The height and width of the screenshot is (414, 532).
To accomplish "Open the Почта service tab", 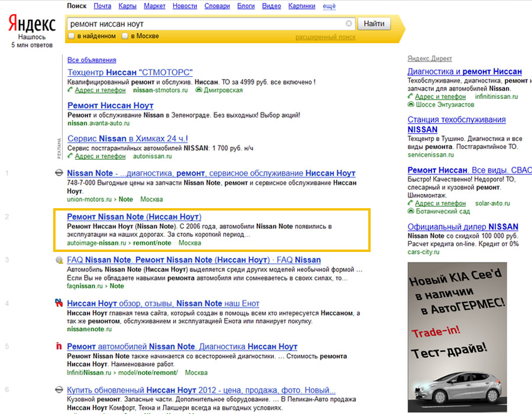I will [x=102, y=6].
